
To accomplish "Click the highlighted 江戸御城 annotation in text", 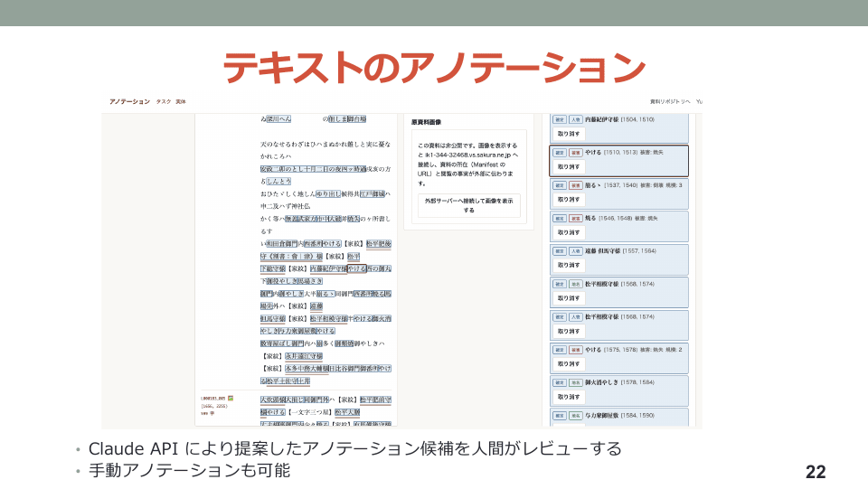I will tap(372, 194).
